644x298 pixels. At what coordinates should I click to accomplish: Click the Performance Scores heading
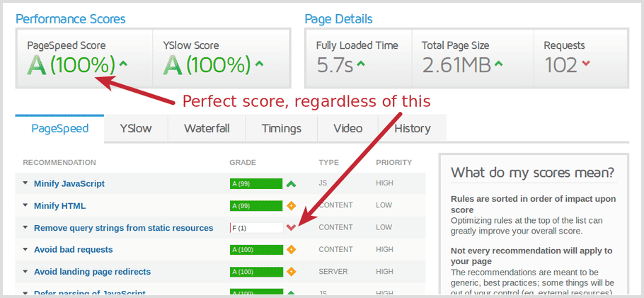coord(71,19)
